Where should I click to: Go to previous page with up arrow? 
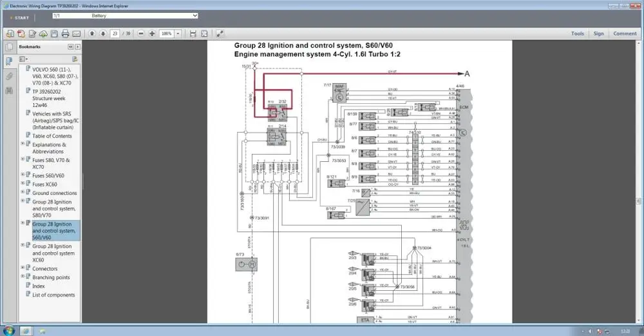pyautogui.click(x=92, y=34)
